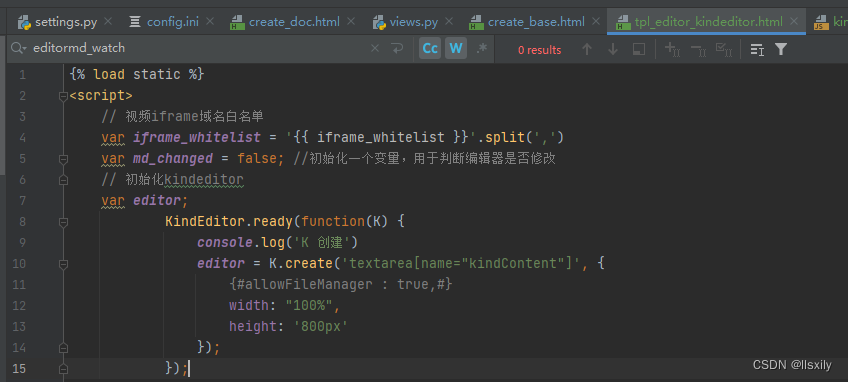
Task: Click the kindeditor comment on line 6
Action: point(173,180)
